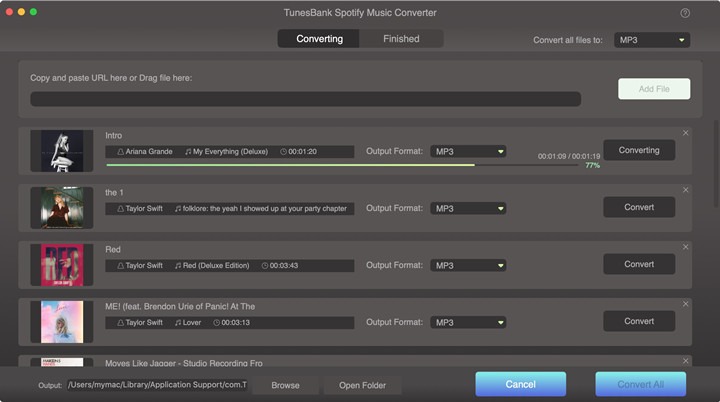The height and width of the screenshot is (402, 720).
Task: Remove 'the 1' track using X icon
Action: pyautogui.click(x=685, y=189)
